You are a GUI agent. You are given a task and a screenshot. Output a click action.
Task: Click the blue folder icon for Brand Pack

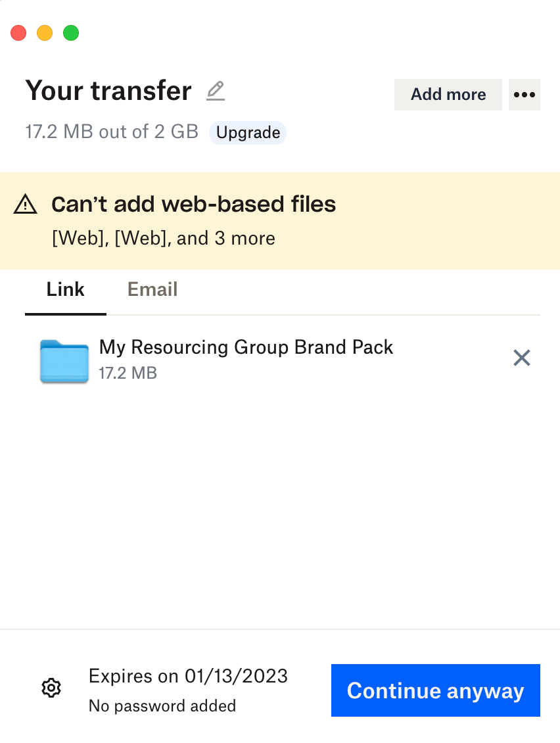(x=64, y=360)
